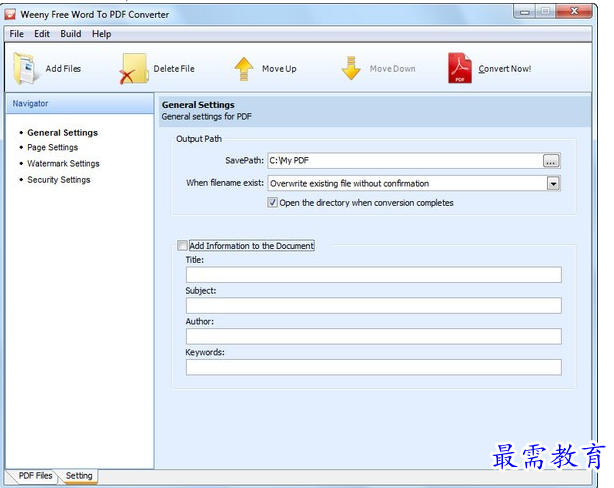
Task: Open the Help menu
Action: pyautogui.click(x=101, y=34)
